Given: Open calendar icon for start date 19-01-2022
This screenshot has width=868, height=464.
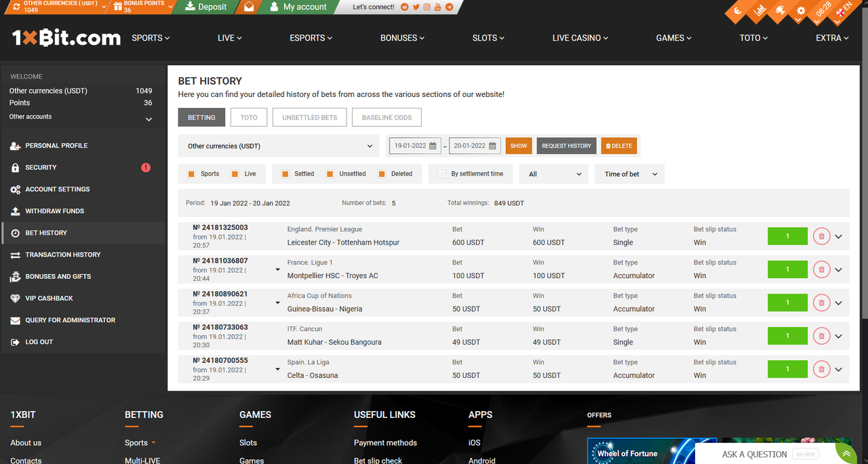Looking at the screenshot, I should pyautogui.click(x=433, y=146).
